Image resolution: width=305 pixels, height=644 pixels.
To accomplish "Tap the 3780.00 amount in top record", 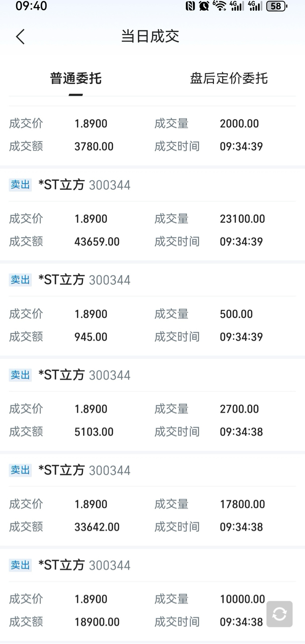I will (94, 146).
